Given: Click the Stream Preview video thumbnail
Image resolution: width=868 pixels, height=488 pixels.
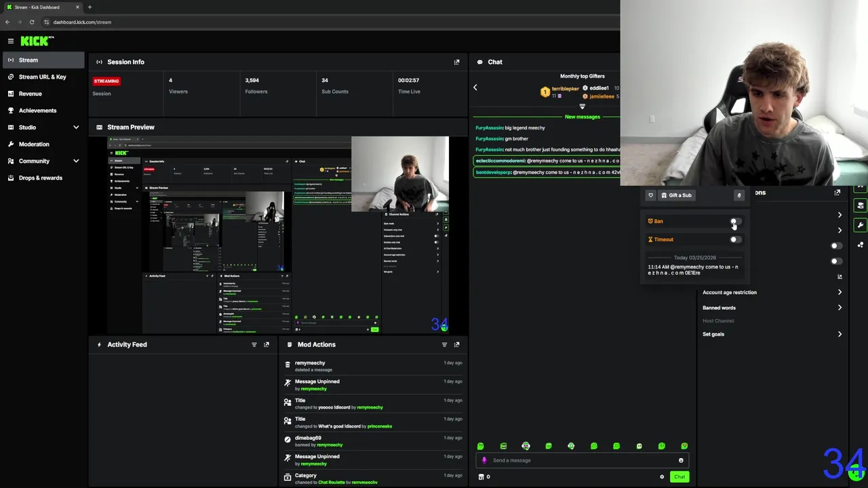Looking at the screenshot, I should pyautogui.click(x=277, y=235).
